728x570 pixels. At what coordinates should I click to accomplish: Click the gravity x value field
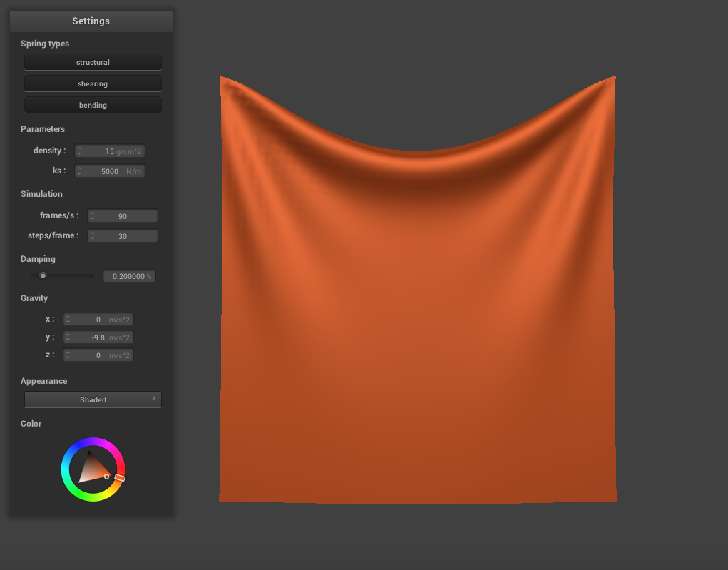click(100, 320)
